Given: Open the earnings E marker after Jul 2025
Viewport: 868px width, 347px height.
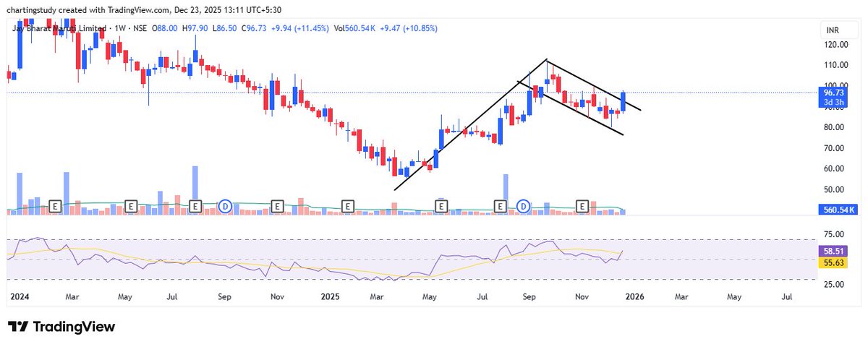Looking at the screenshot, I should 500,206.
